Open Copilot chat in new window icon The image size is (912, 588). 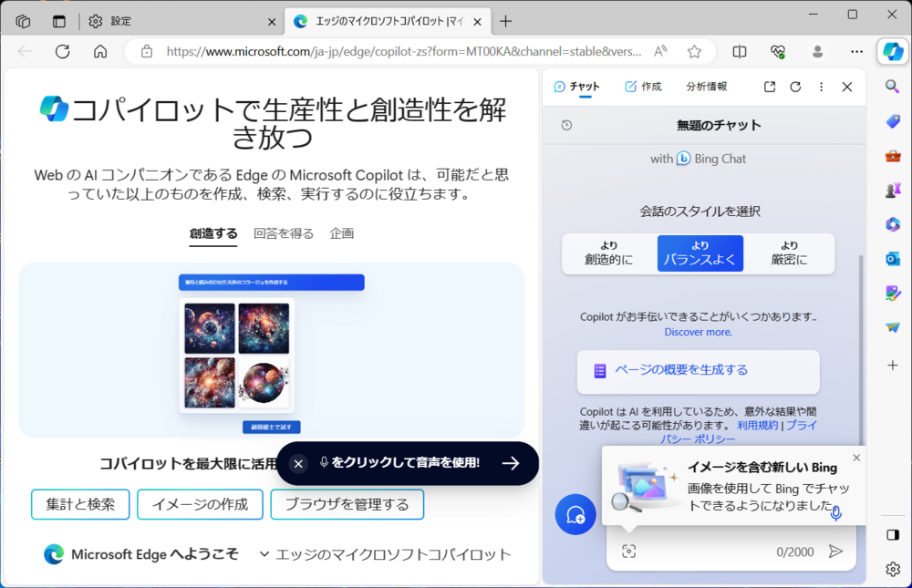click(770, 87)
